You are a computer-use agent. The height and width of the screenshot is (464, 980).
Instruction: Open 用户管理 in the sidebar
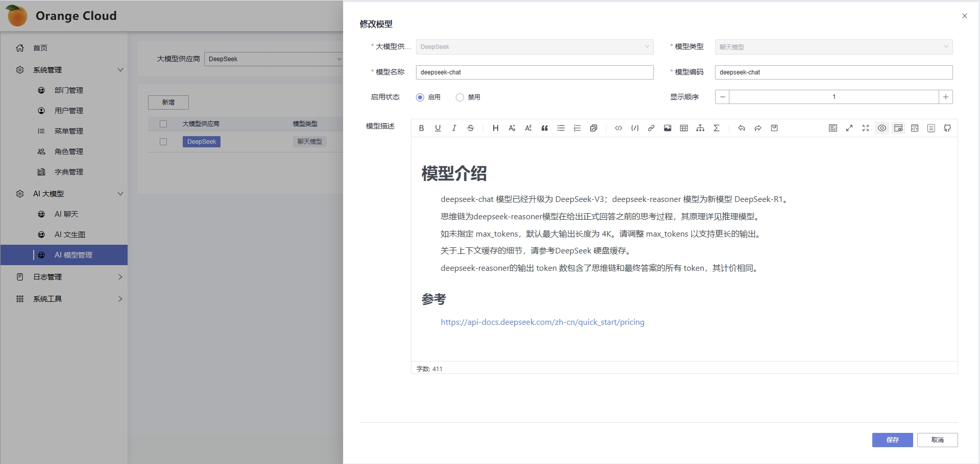point(64,111)
